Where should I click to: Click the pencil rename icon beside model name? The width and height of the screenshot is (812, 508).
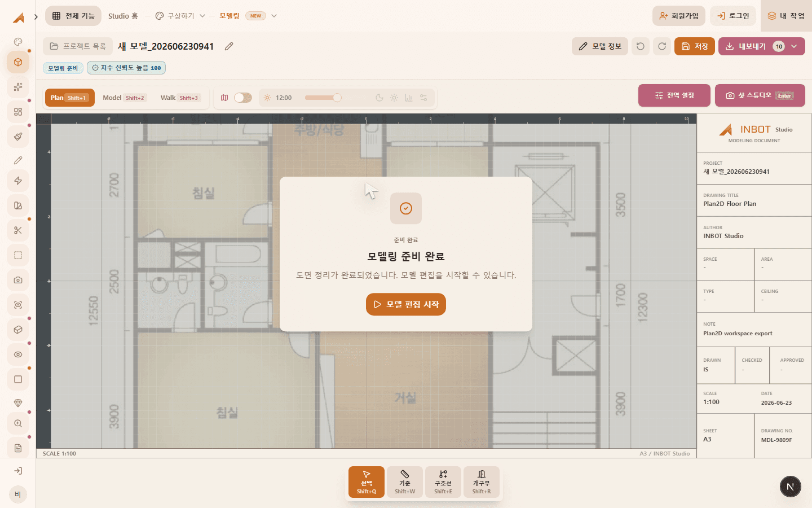pyautogui.click(x=229, y=46)
